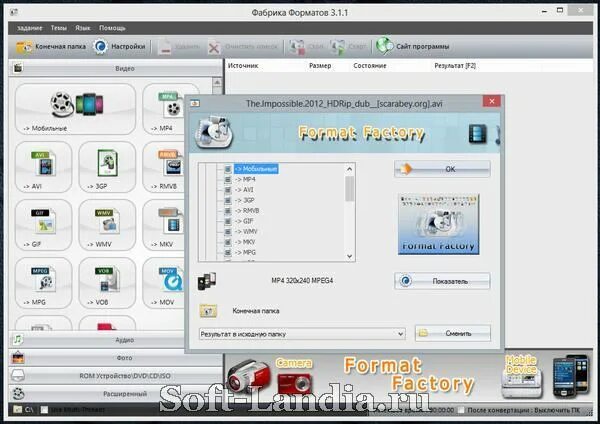Image resolution: width=600 pixels, height=424 pixels.
Task: Click the Размер column header
Action: coord(320,66)
